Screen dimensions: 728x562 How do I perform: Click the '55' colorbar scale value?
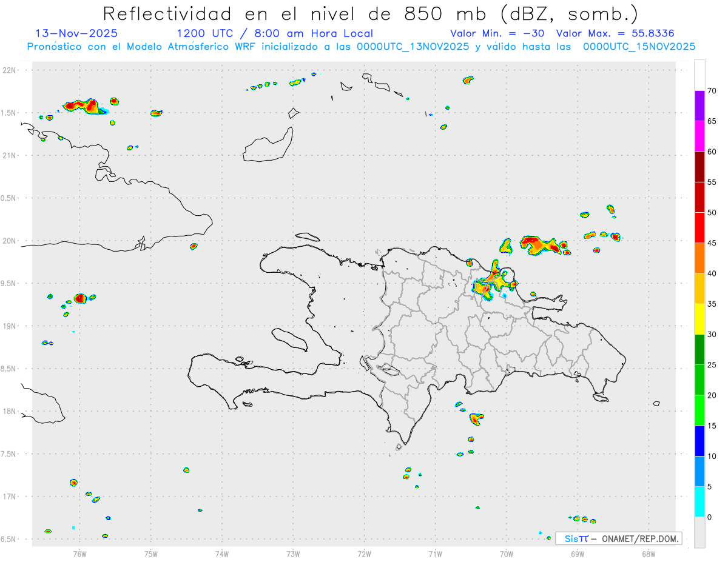tap(712, 182)
